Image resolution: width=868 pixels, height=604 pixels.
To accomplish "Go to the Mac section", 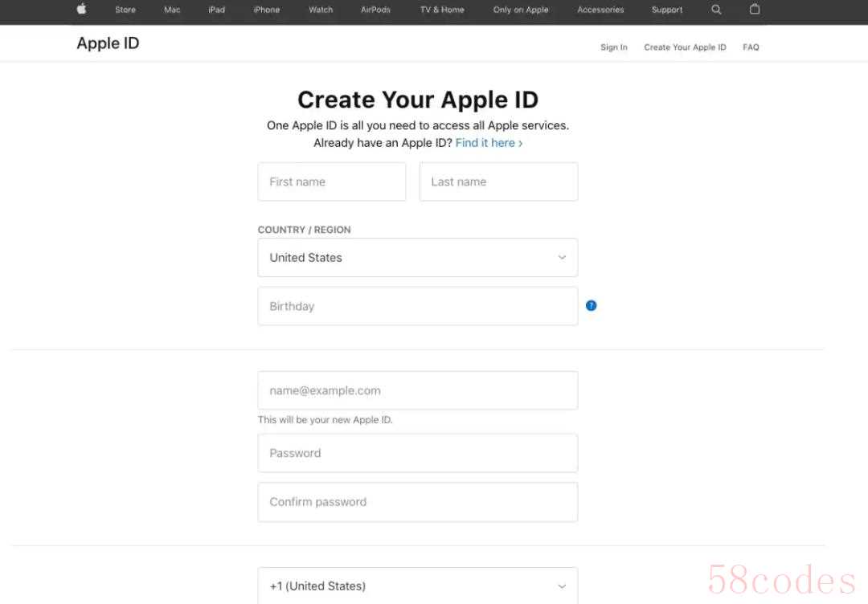I will pyautogui.click(x=172, y=10).
